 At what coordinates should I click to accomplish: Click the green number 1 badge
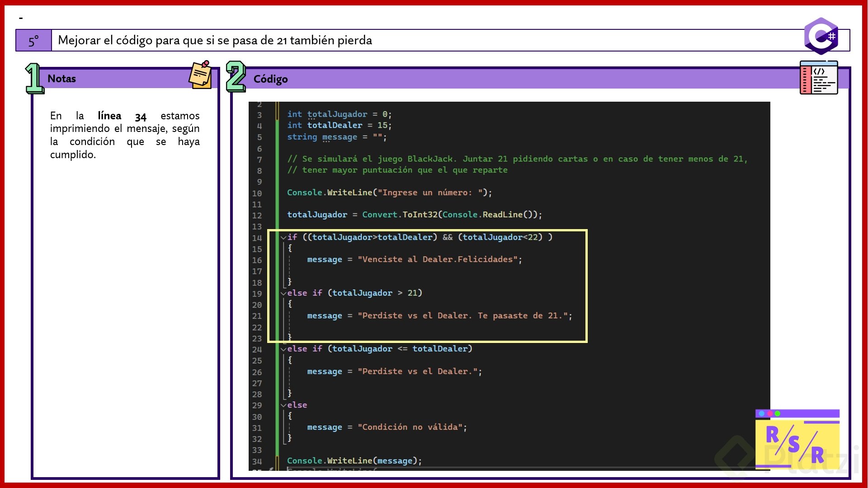(34, 79)
